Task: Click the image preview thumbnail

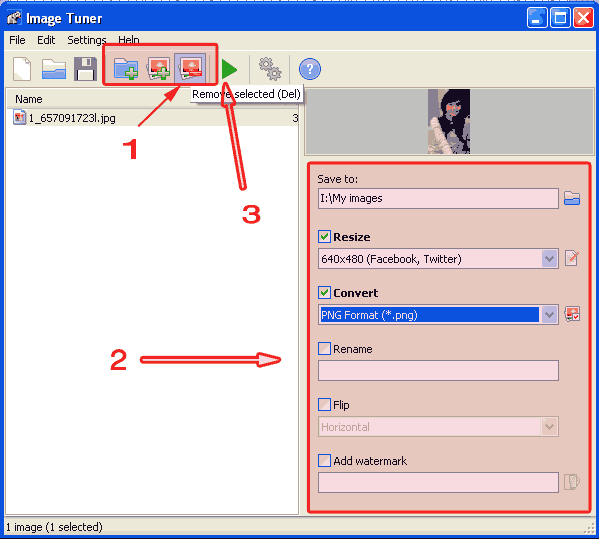Action: pos(449,121)
